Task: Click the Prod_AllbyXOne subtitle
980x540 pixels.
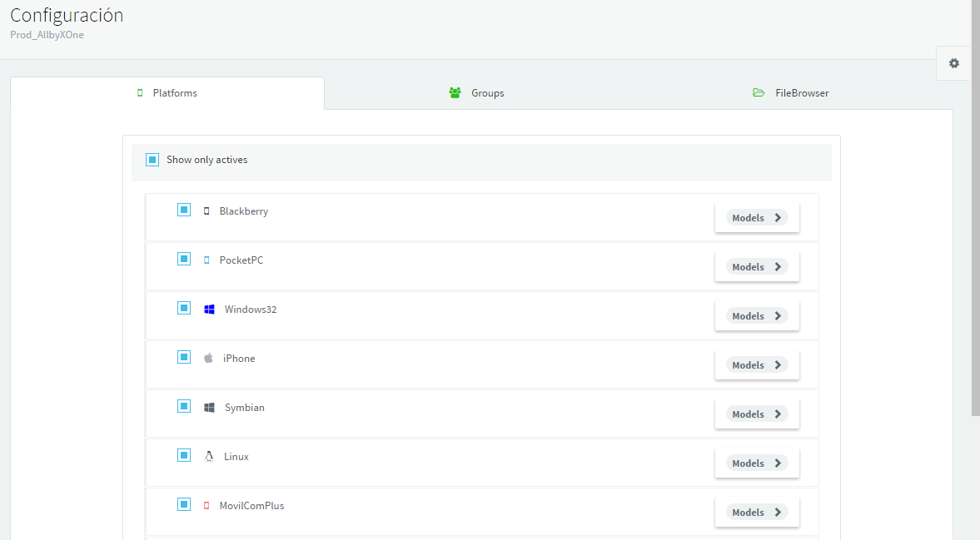Action: click(47, 35)
